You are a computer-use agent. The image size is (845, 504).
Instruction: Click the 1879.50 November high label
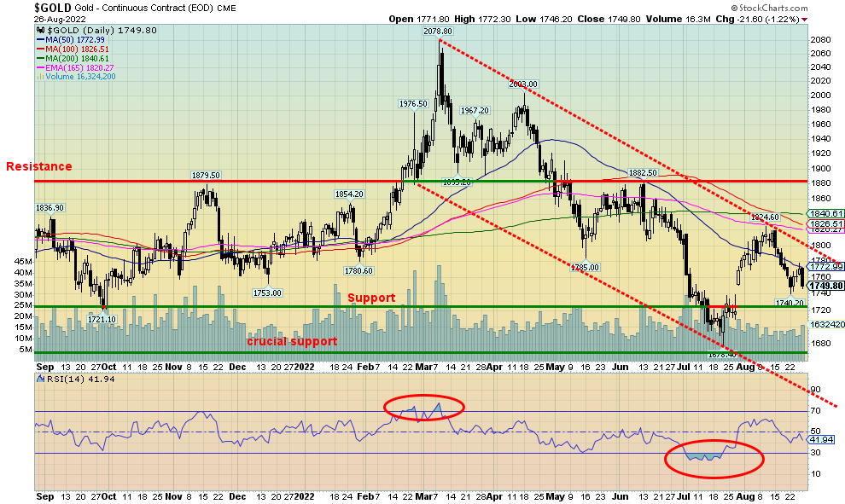click(x=207, y=175)
